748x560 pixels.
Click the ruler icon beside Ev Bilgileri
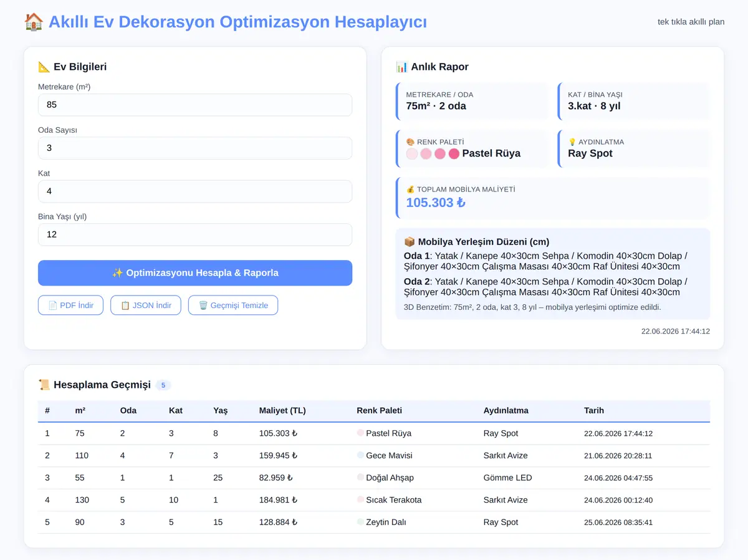point(44,67)
